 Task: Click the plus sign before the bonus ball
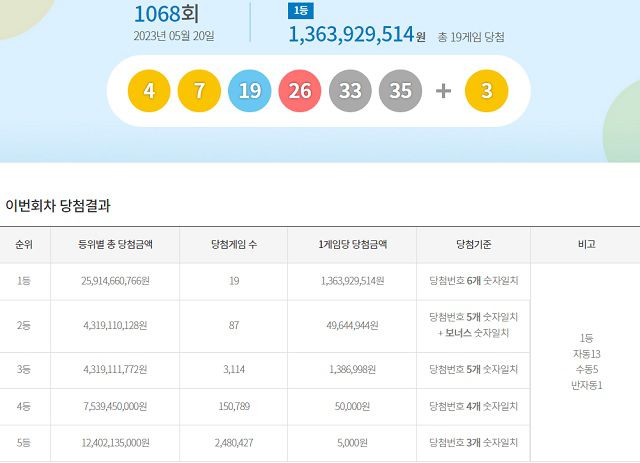tap(444, 91)
